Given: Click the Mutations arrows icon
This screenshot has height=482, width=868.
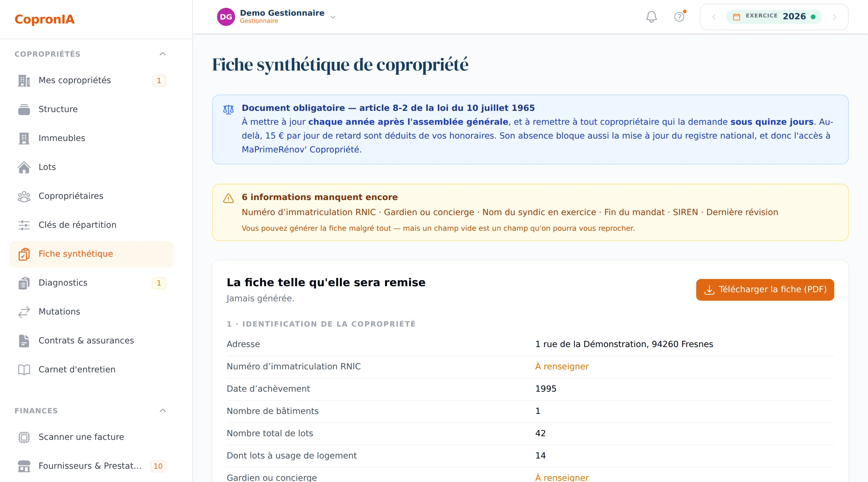Looking at the screenshot, I should point(24,312).
